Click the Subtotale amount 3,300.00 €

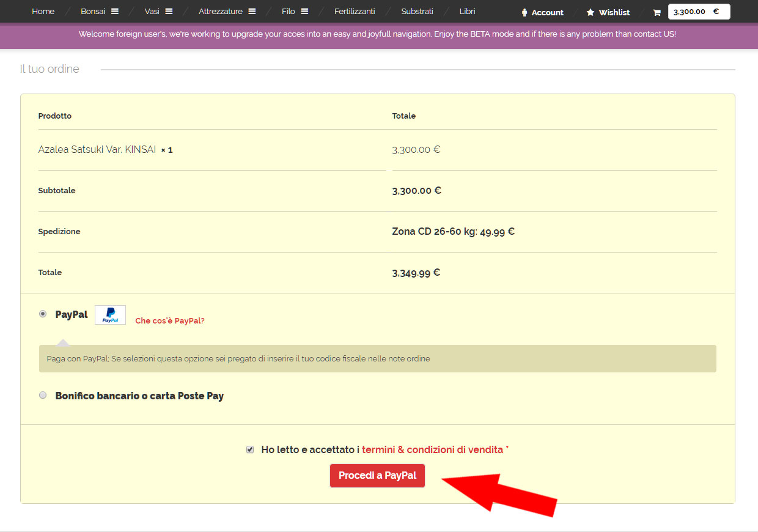[x=416, y=190]
